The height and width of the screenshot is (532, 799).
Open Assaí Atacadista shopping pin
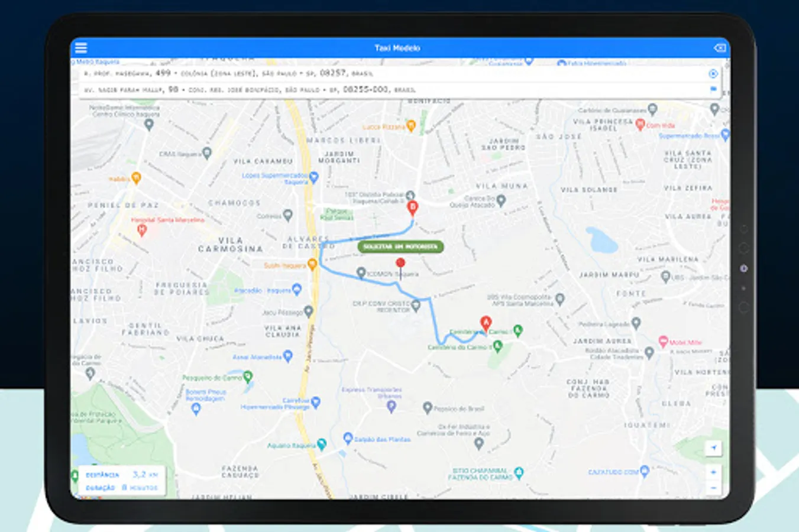click(288, 356)
